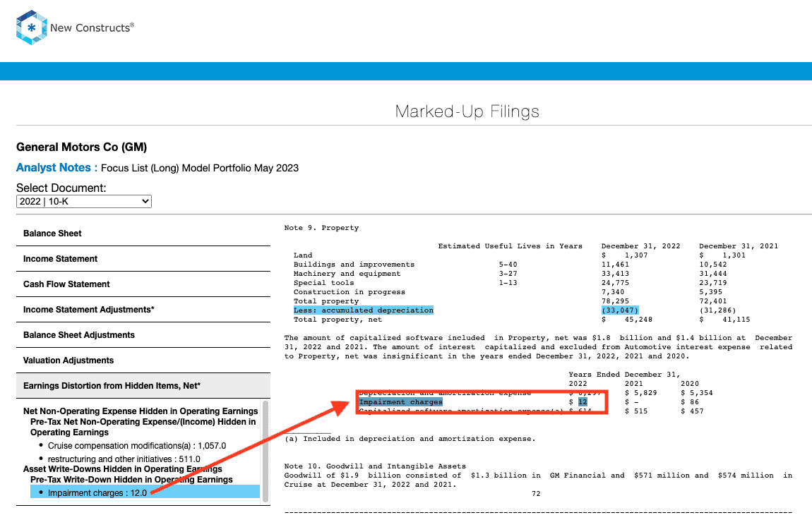Viewport: 812px width, 515px height.
Task: Click the 3-27 useful life range
Action: (508, 274)
